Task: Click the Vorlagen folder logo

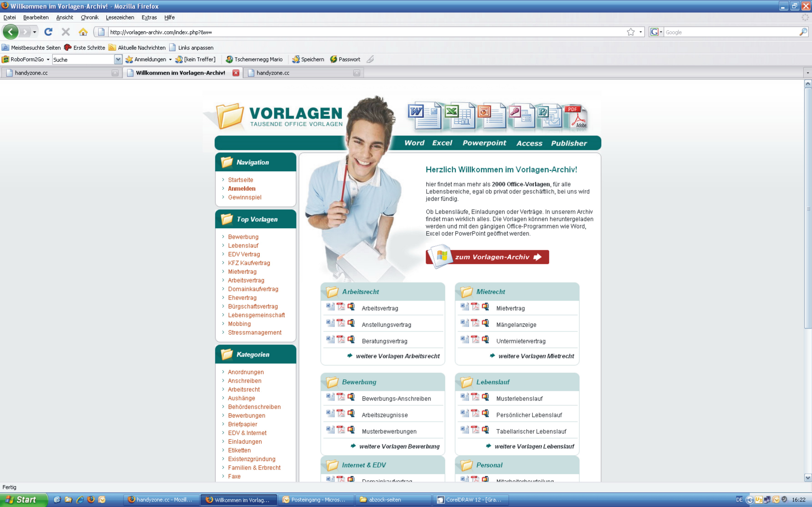Action: pyautogui.click(x=230, y=116)
